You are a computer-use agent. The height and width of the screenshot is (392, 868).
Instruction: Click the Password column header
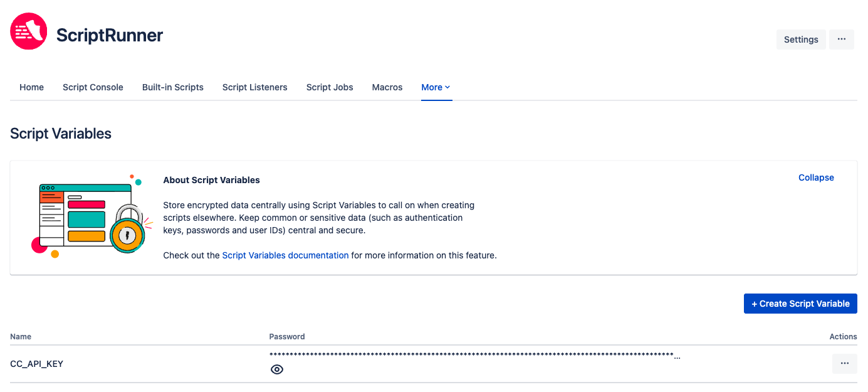[287, 337]
